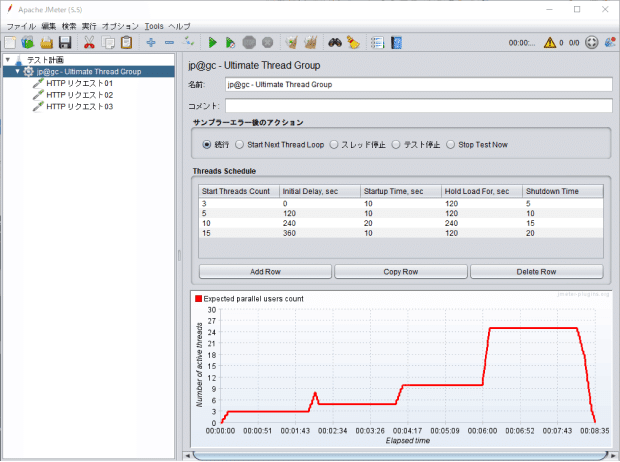
Task: Open the 検索 menu
Action: [x=69, y=27]
